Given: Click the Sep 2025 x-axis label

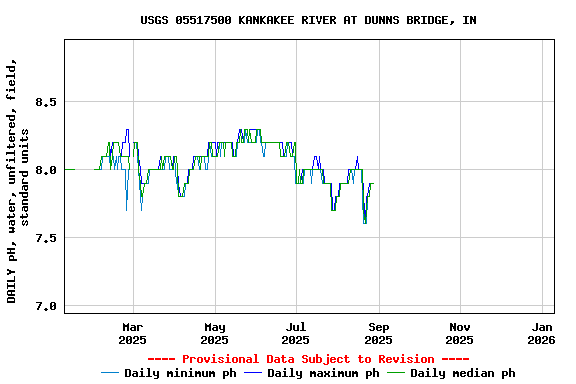Looking at the screenshot, I should (x=378, y=333).
